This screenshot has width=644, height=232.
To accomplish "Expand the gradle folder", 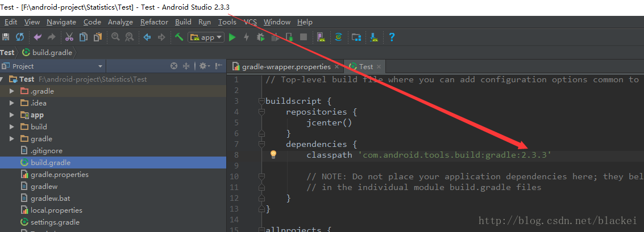I will tap(12, 138).
